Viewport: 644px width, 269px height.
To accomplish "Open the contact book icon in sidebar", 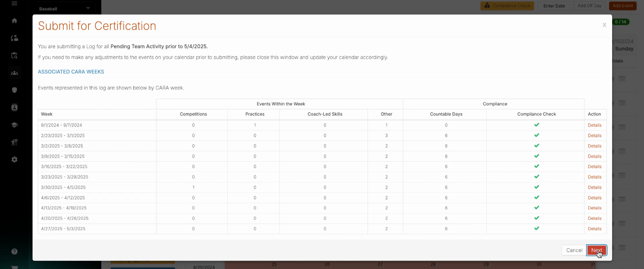I will [14, 107].
